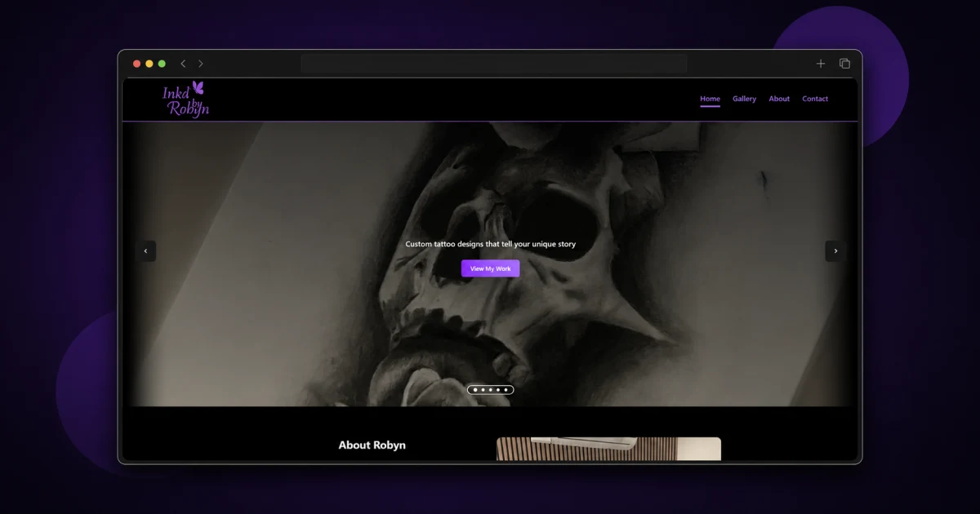Select the fourth carousel dot
The image size is (980, 514).
[x=498, y=390]
